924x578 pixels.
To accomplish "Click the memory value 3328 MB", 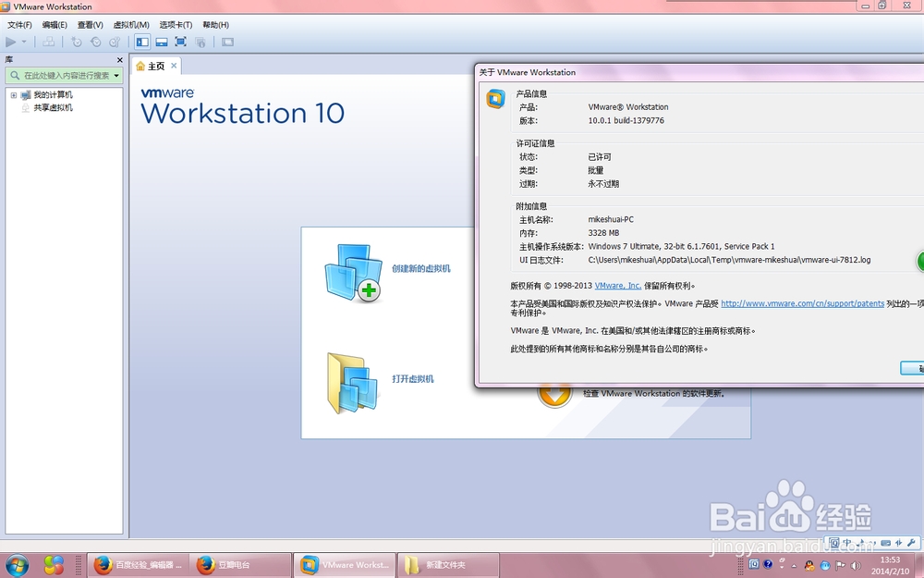I will point(603,233).
